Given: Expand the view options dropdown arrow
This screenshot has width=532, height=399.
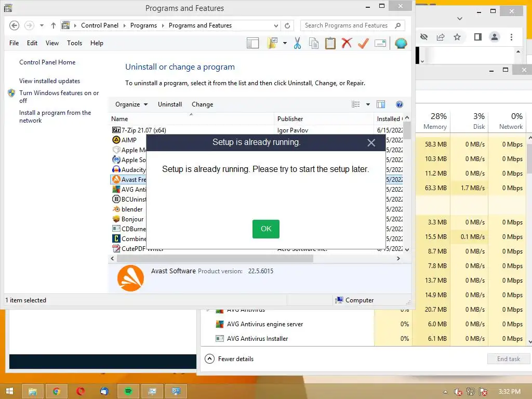Looking at the screenshot, I should tap(368, 104).
